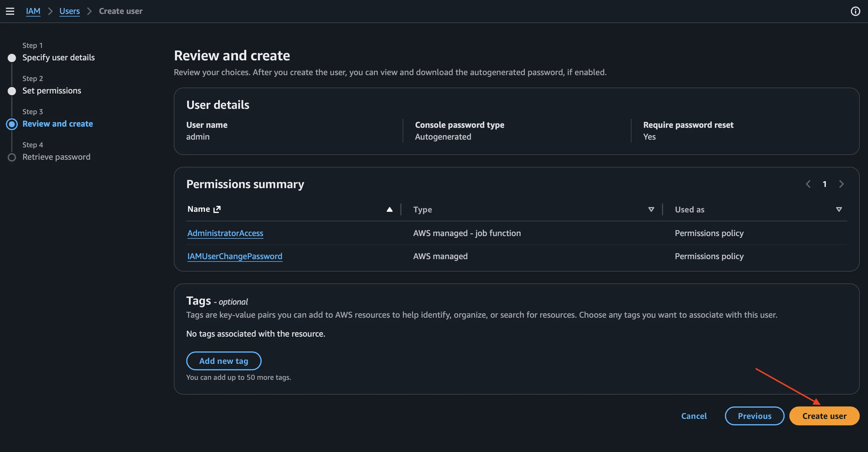
Task: Open the Type column filter dropdown
Action: (651, 209)
